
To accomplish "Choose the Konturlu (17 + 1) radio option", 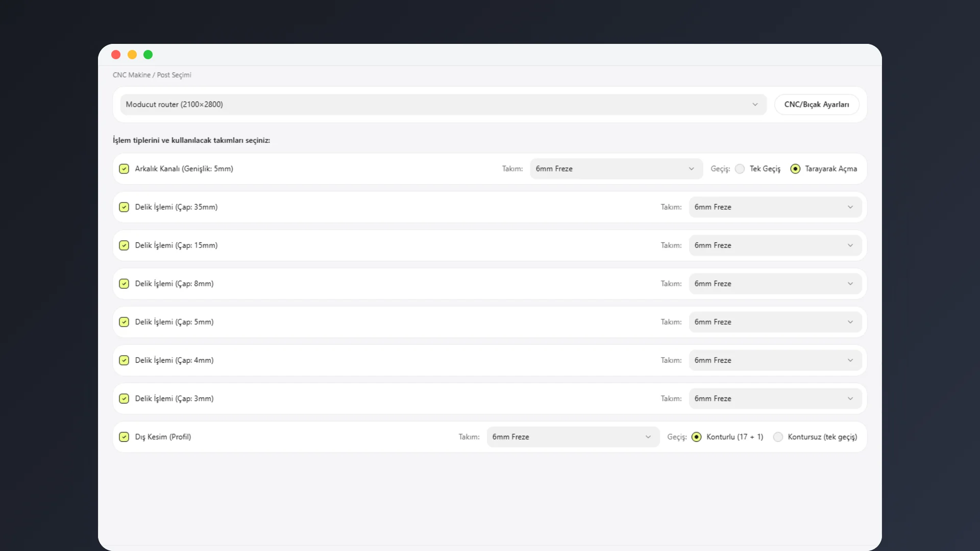I will [696, 437].
